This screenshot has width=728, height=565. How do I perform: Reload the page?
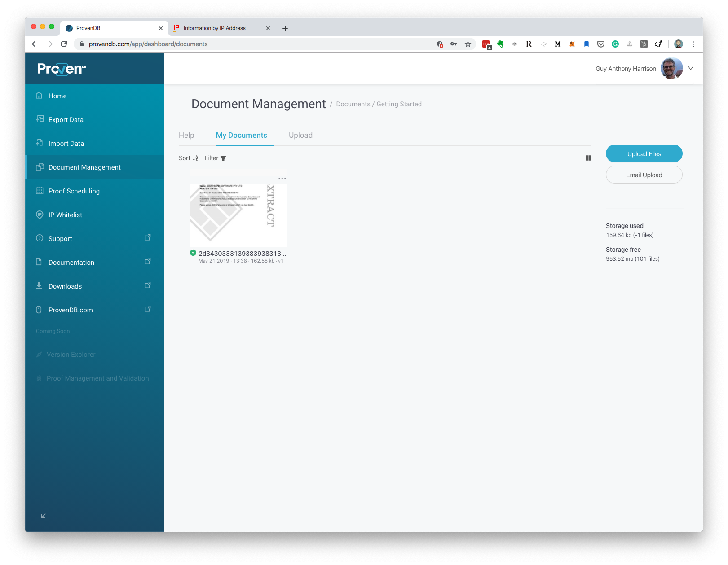click(x=64, y=44)
